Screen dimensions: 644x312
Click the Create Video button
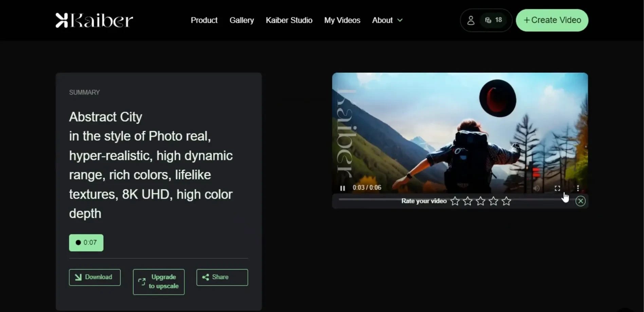tap(552, 20)
